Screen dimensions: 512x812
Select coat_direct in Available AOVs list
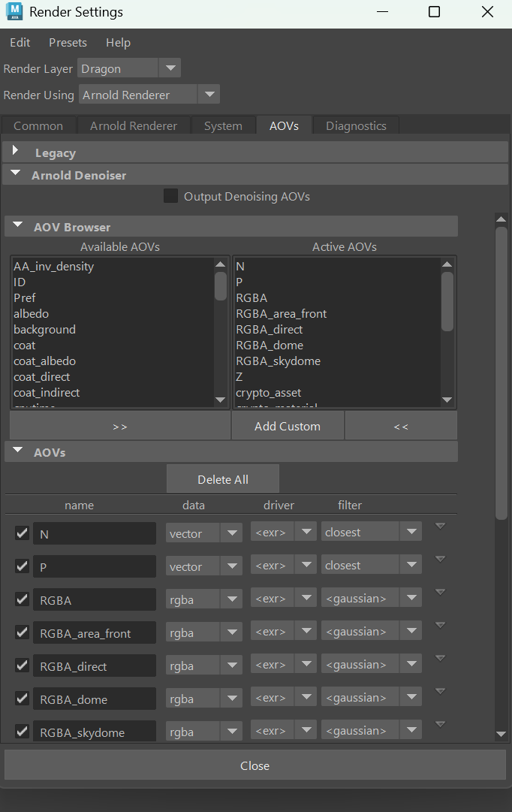pyautogui.click(x=41, y=377)
